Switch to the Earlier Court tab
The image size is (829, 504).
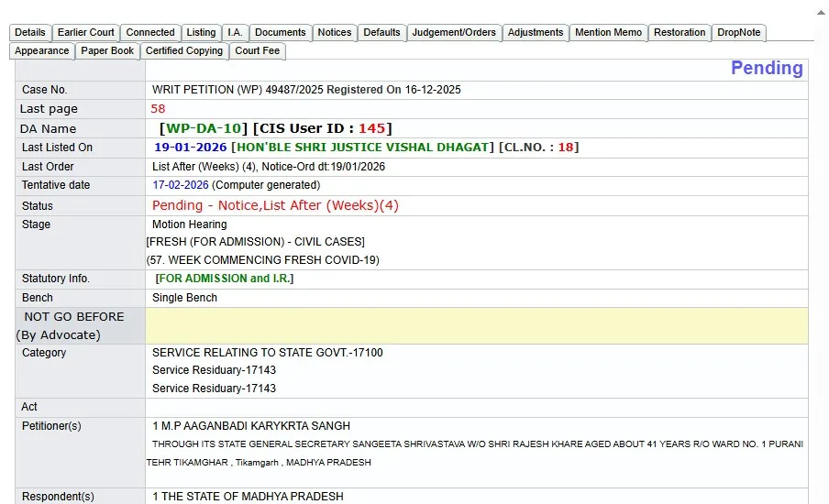86,32
